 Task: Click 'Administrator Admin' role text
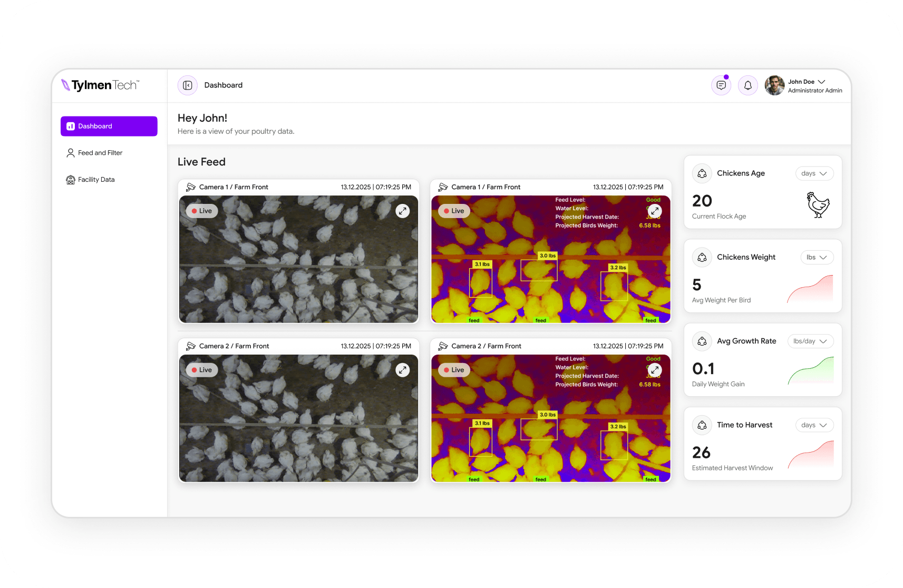815,91
